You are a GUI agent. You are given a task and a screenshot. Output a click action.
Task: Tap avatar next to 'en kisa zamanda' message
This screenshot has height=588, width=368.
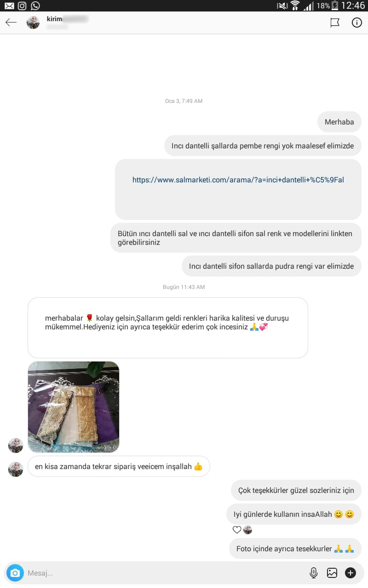coord(16,469)
